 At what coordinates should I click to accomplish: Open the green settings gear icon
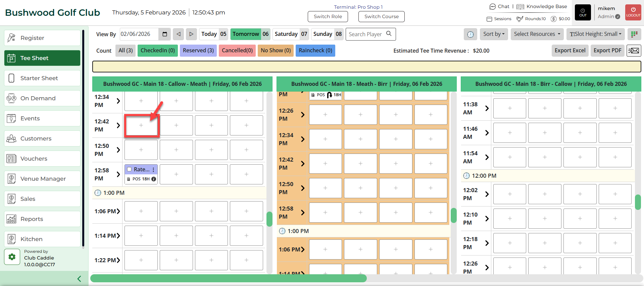tap(12, 257)
